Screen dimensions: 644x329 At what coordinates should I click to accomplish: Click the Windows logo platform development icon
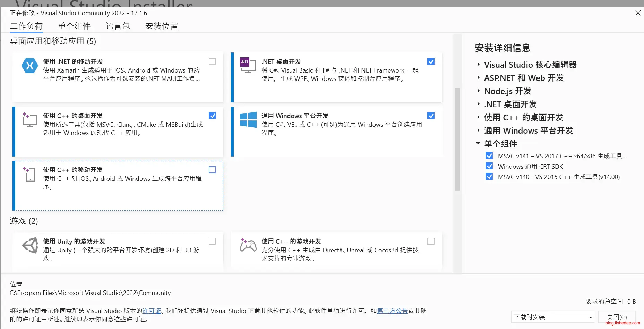248,120
